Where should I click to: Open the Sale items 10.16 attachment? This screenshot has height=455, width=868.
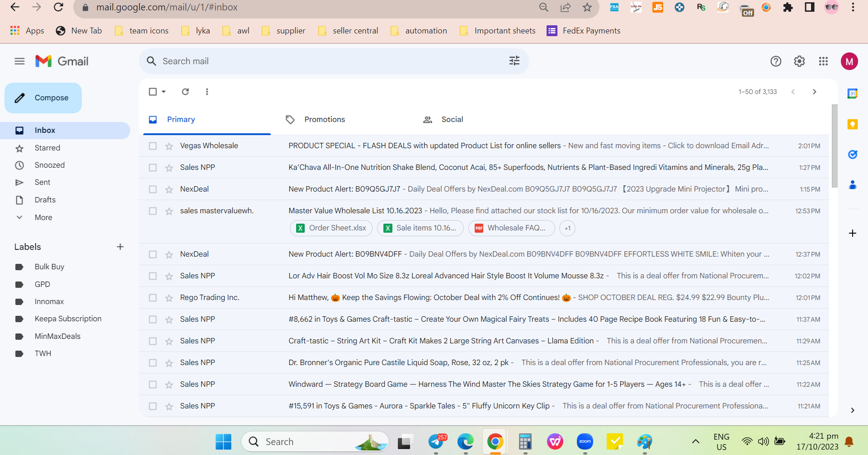pos(420,228)
